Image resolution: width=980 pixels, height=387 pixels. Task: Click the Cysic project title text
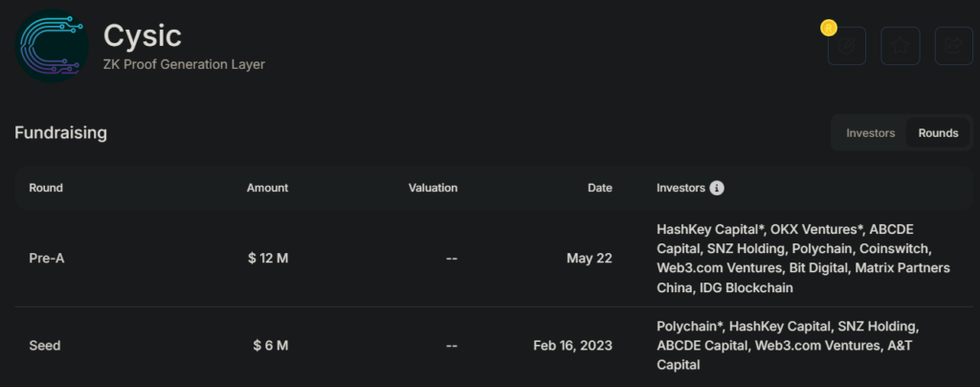142,35
